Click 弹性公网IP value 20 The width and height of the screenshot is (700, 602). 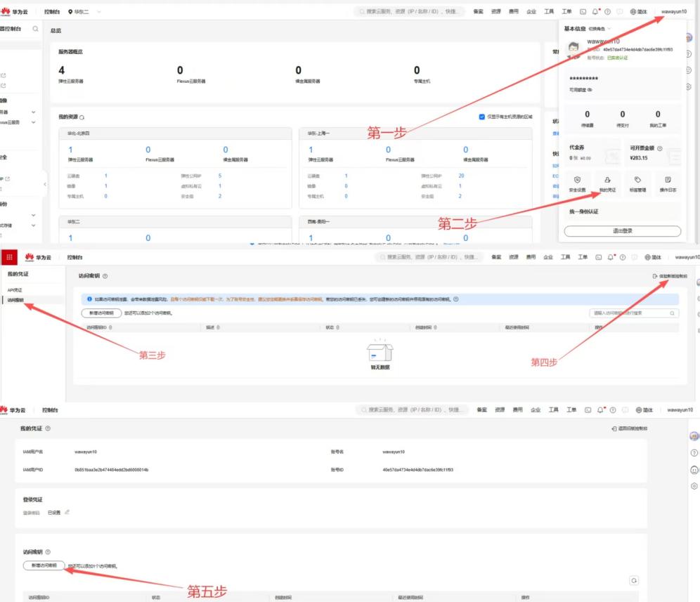click(461, 176)
